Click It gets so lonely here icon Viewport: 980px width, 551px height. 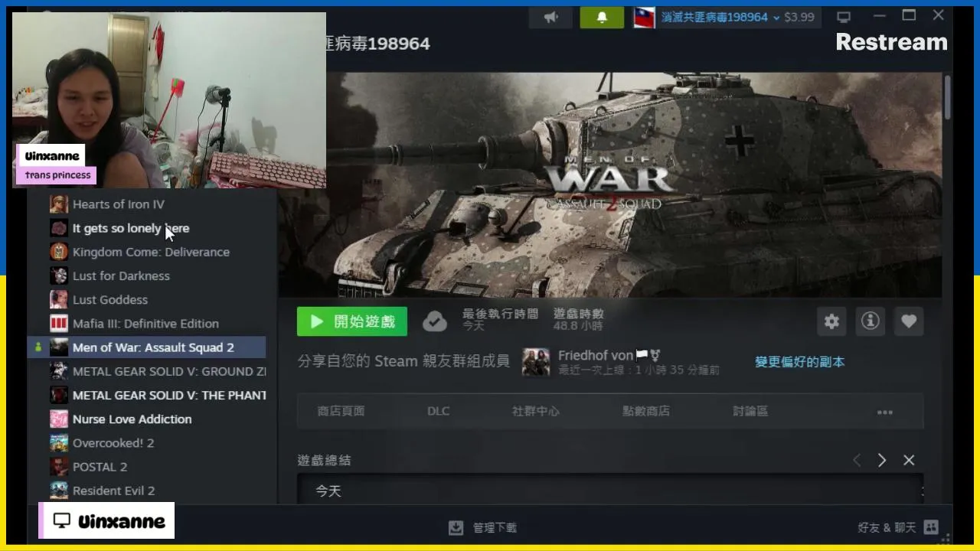coord(59,228)
